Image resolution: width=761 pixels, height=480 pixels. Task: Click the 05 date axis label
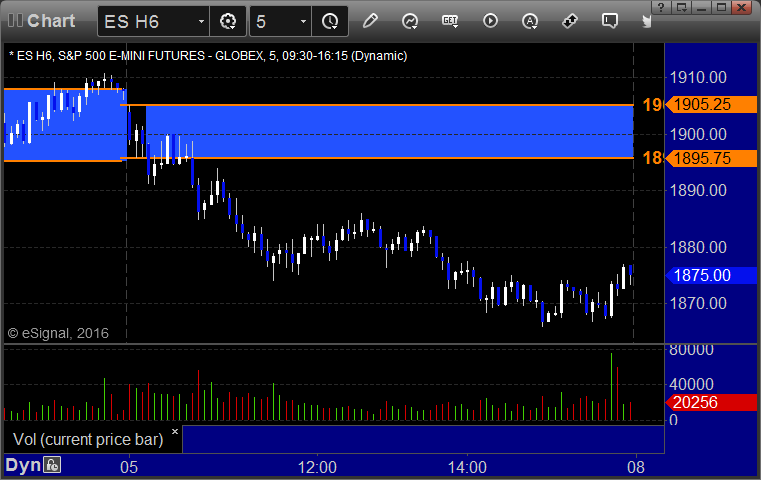coord(129,467)
